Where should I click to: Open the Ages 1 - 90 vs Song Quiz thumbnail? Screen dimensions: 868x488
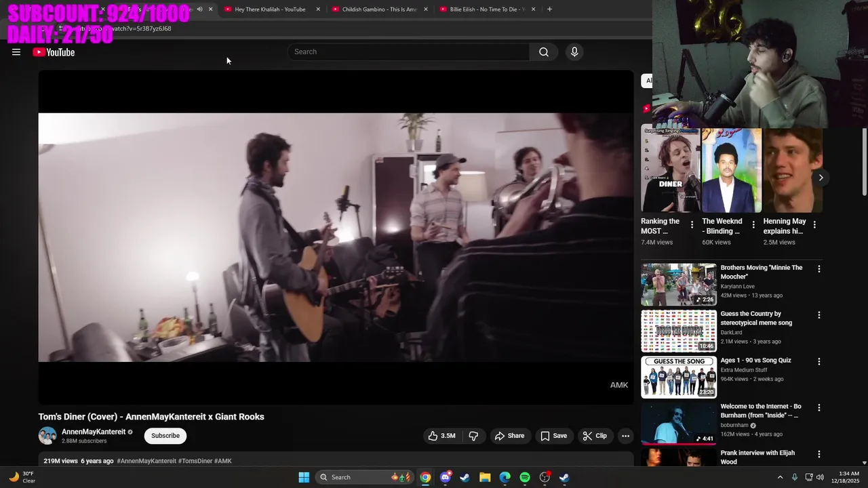(679, 377)
